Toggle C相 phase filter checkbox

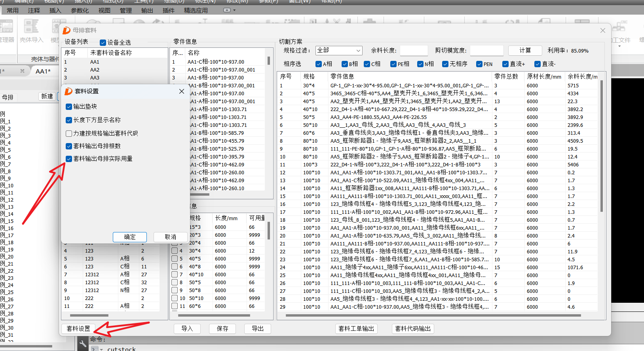(x=367, y=64)
